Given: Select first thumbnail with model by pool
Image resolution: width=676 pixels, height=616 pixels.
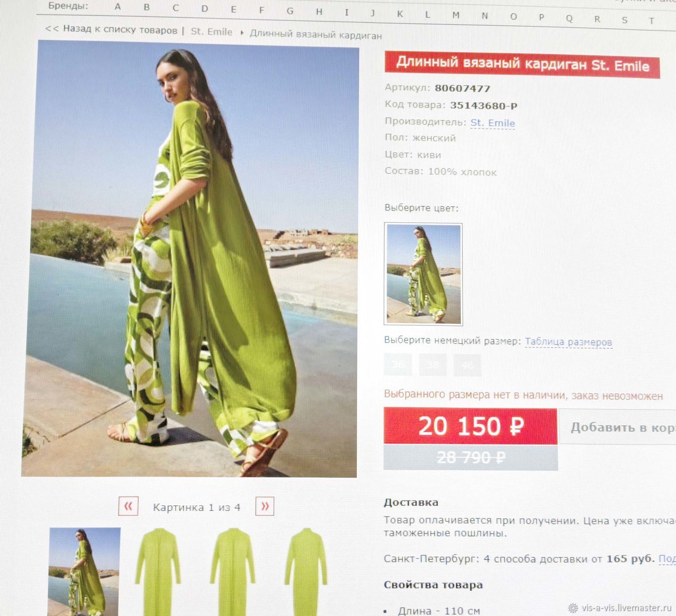Looking at the screenshot, I should 84,571.
